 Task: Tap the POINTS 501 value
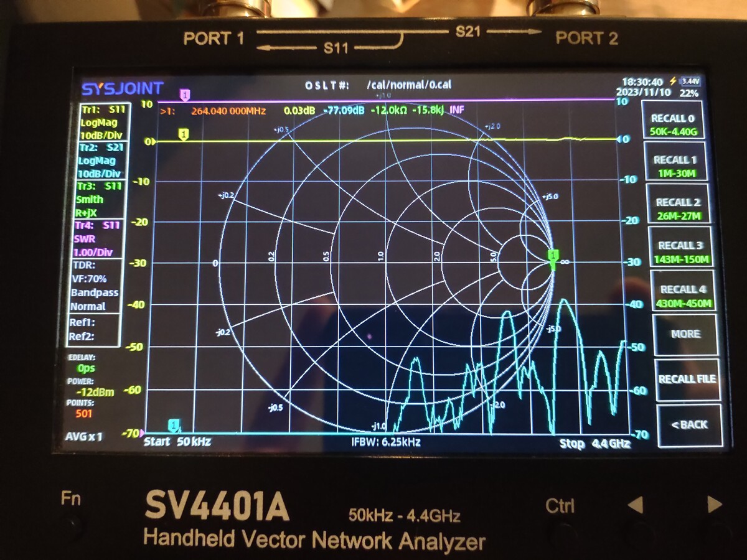[x=84, y=413]
